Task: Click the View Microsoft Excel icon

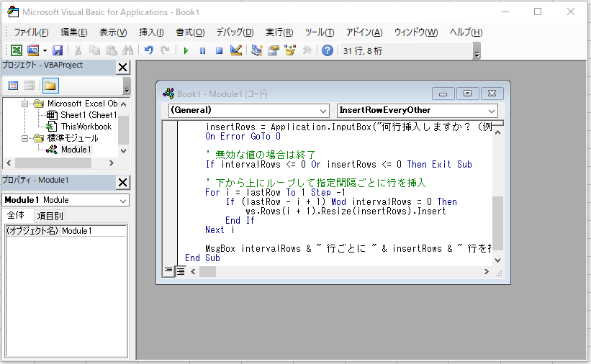Action: (17, 50)
